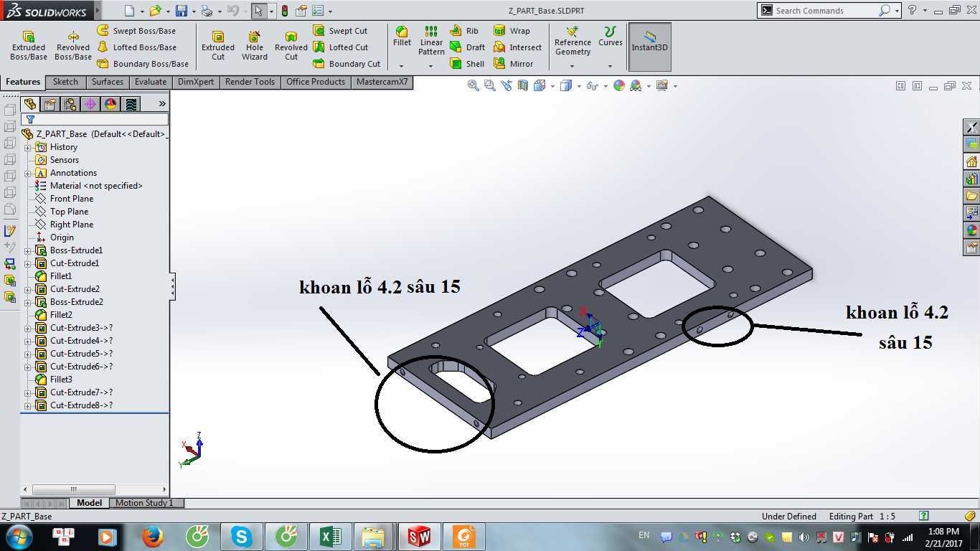980x551 pixels.
Task: Open the Display Style dropdown
Action: pos(578,86)
